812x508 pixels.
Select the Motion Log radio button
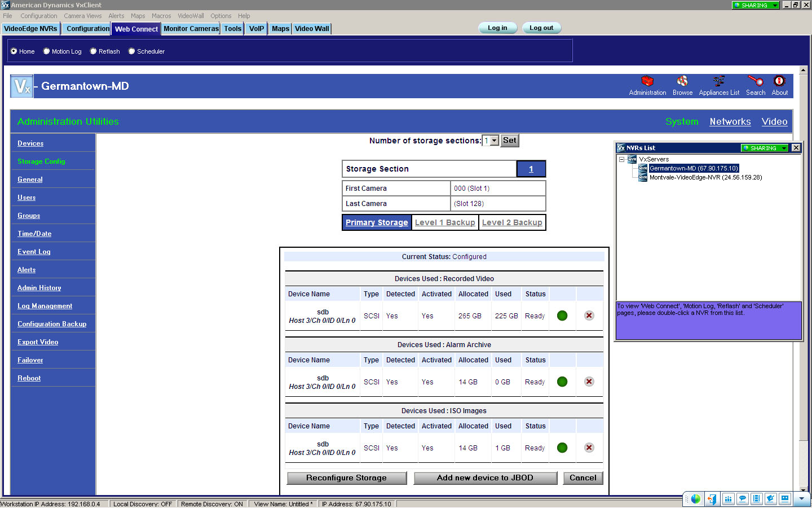(47, 51)
